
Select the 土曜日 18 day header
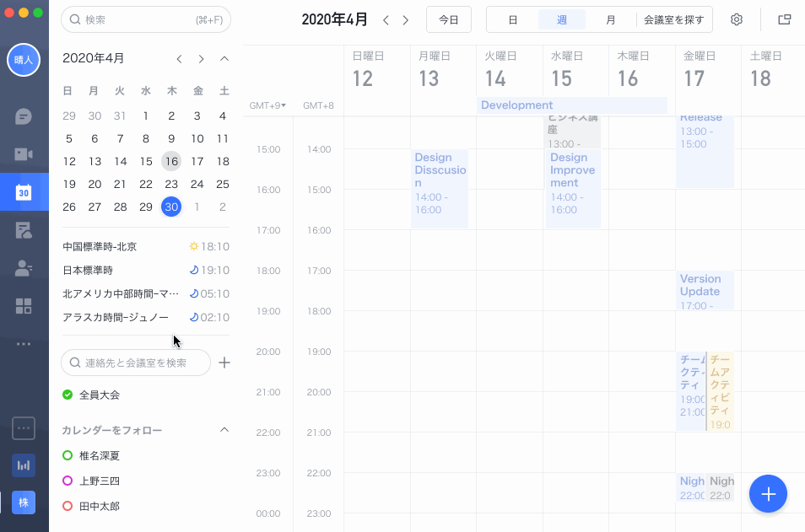tap(773, 71)
